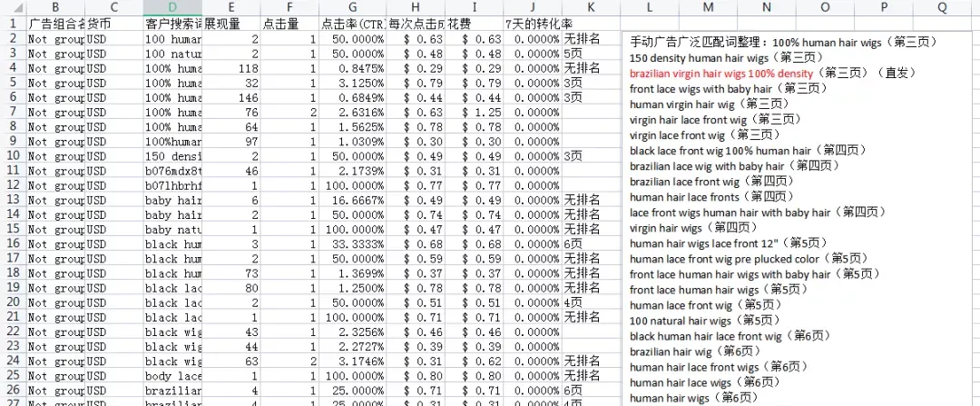
Task: Select column D header
Action: (172, 7)
